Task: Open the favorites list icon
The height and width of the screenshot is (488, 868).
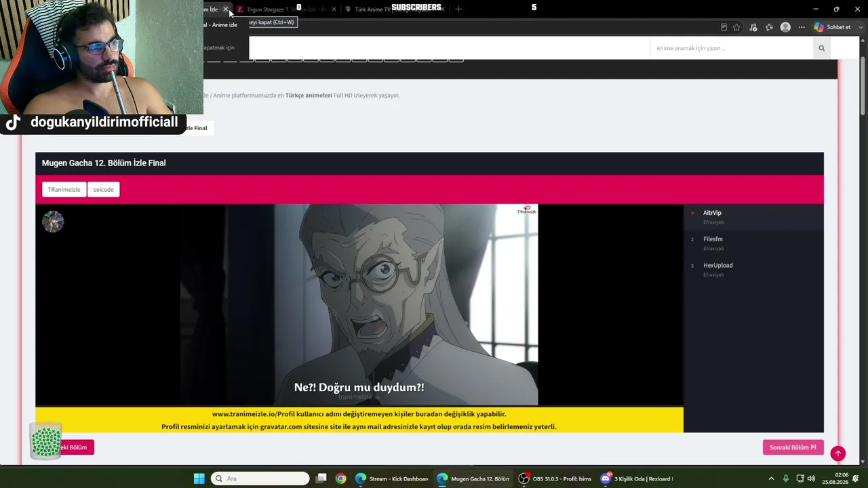Action: [x=769, y=27]
